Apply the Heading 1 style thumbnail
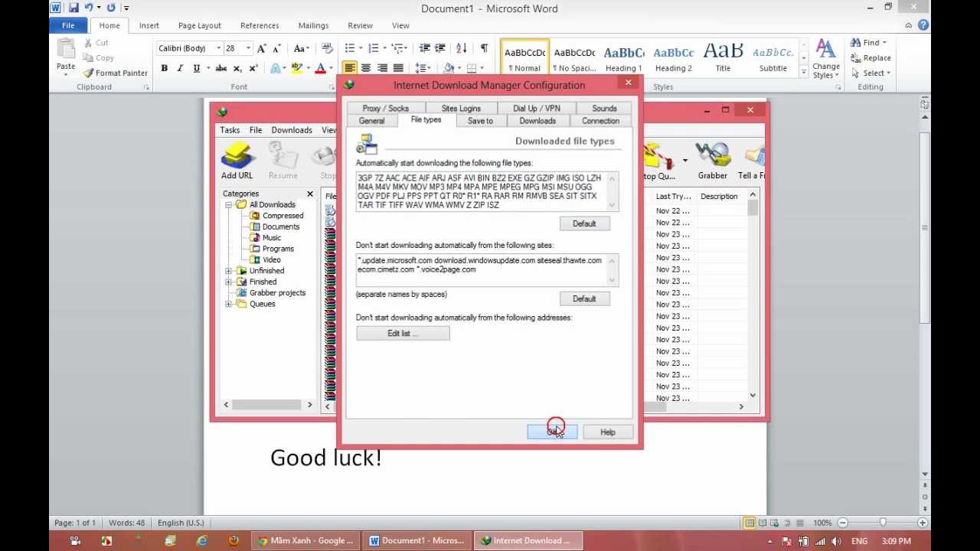The width and height of the screenshot is (980, 551). tap(624, 59)
